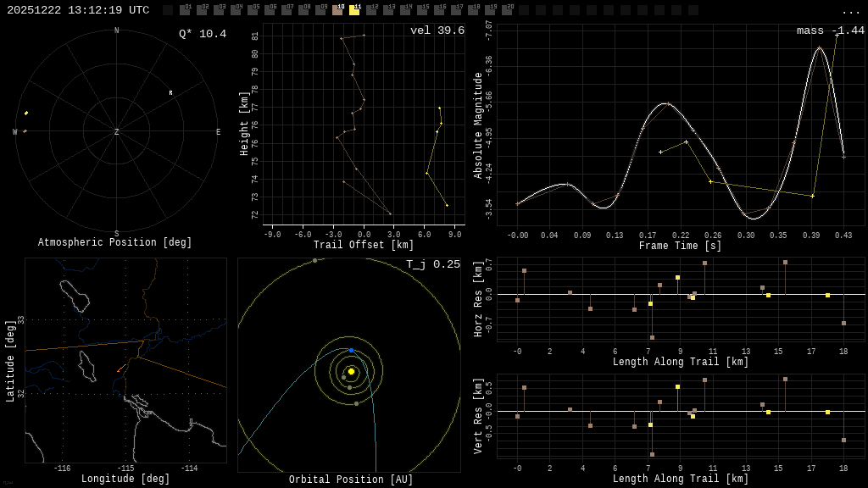Click the timestamp 20251222 13:12:19 UTC
Screen dimensions: 868x488
click(78, 10)
